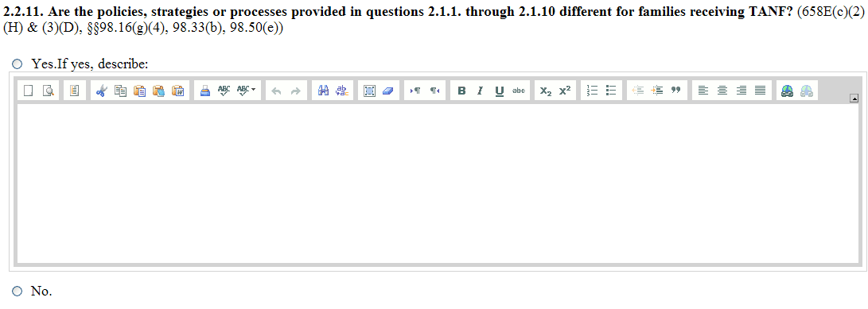Toggle strikethrough formatting
868x309 pixels.
[x=519, y=91]
